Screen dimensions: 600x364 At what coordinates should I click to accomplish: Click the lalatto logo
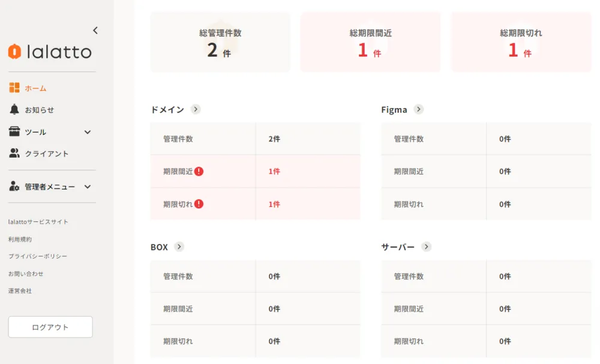pyautogui.click(x=50, y=52)
